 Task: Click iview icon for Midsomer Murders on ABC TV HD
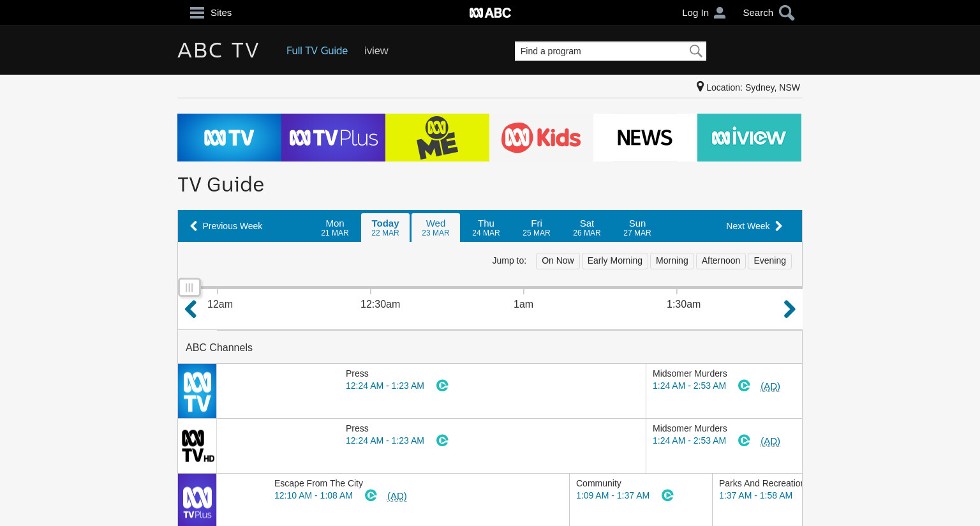point(744,440)
